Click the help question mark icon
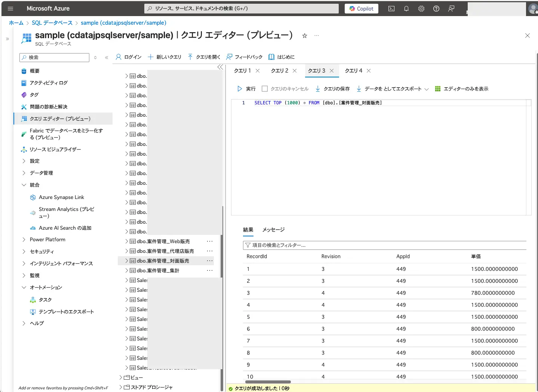This screenshot has height=392, width=538. (436, 9)
